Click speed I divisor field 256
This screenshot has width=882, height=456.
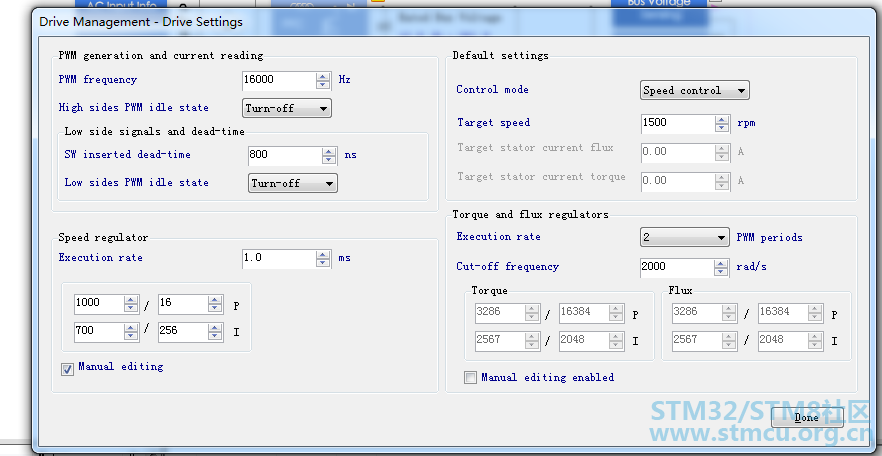[x=183, y=332]
